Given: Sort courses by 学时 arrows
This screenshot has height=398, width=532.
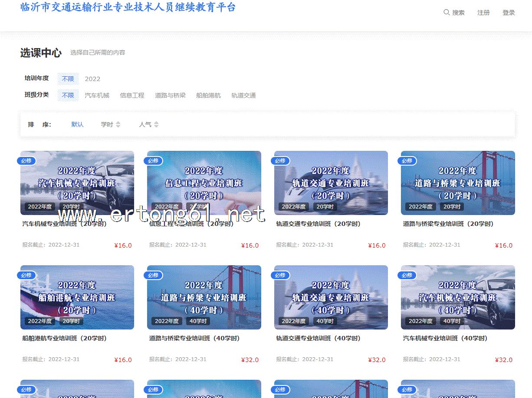Looking at the screenshot, I should [118, 124].
